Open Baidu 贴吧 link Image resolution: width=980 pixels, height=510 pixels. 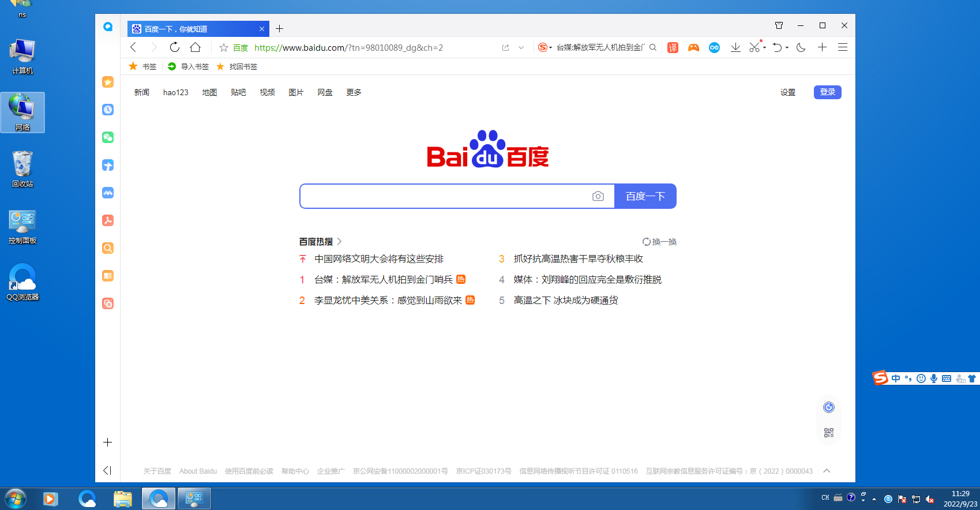238,92
